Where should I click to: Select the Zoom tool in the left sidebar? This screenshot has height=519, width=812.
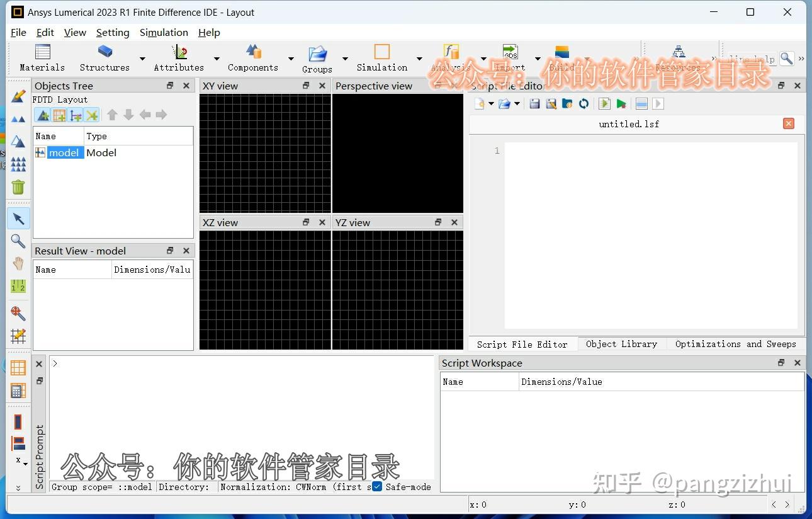pyautogui.click(x=18, y=241)
